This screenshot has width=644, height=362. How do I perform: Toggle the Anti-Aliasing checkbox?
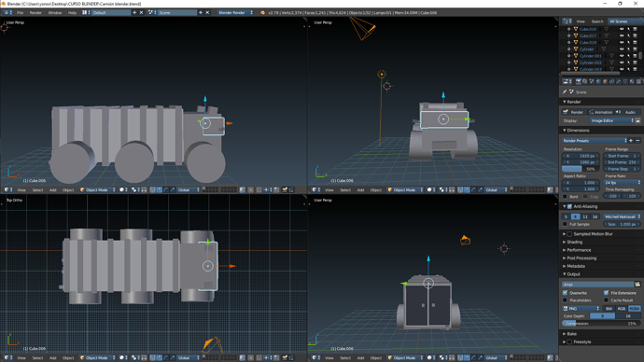(x=569, y=206)
